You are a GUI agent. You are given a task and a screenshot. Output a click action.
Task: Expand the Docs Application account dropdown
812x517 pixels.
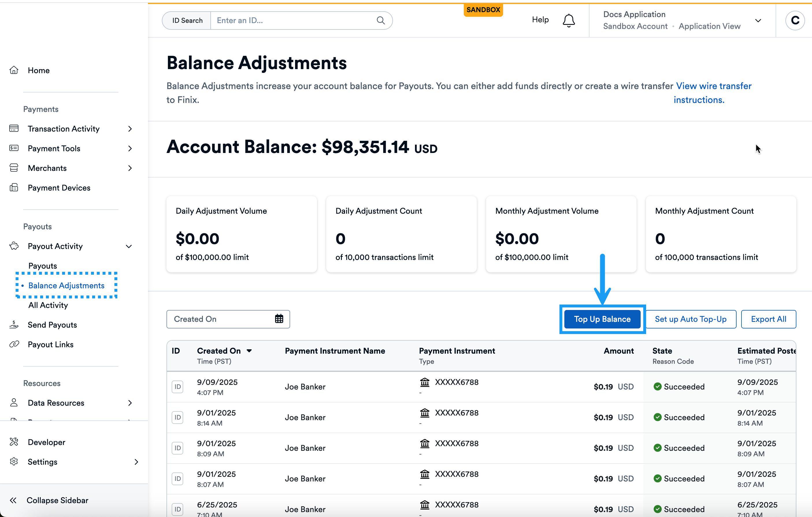click(758, 20)
